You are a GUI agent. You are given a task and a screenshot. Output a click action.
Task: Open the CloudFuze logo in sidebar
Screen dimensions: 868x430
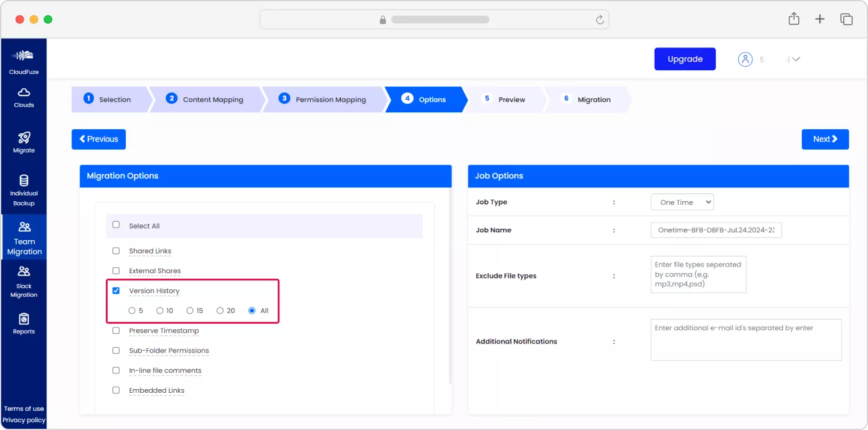coord(24,56)
